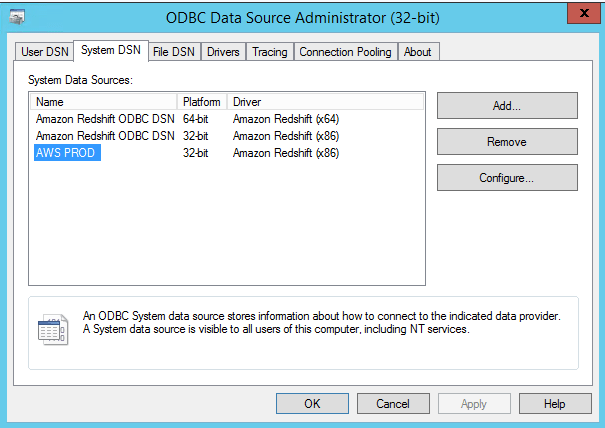Select the System DSN tab
Image resolution: width=605 pixels, height=428 pixels.
click(111, 50)
